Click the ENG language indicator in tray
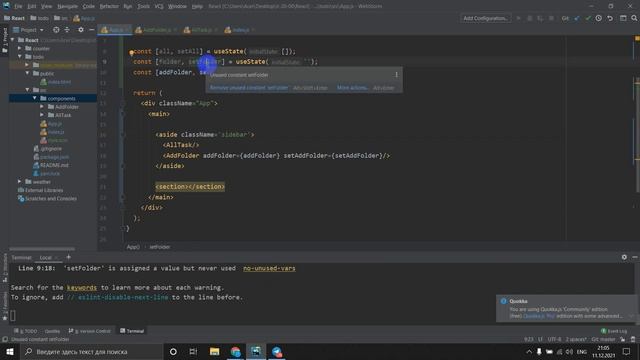The width and height of the screenshot is (640, 360). tap(582, 351)
